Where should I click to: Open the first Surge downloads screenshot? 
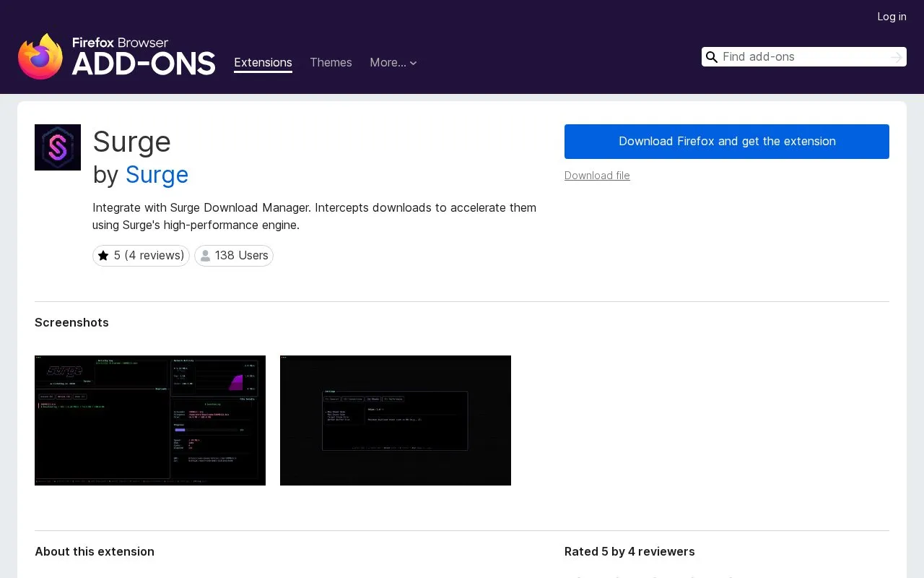coord(150,420)
